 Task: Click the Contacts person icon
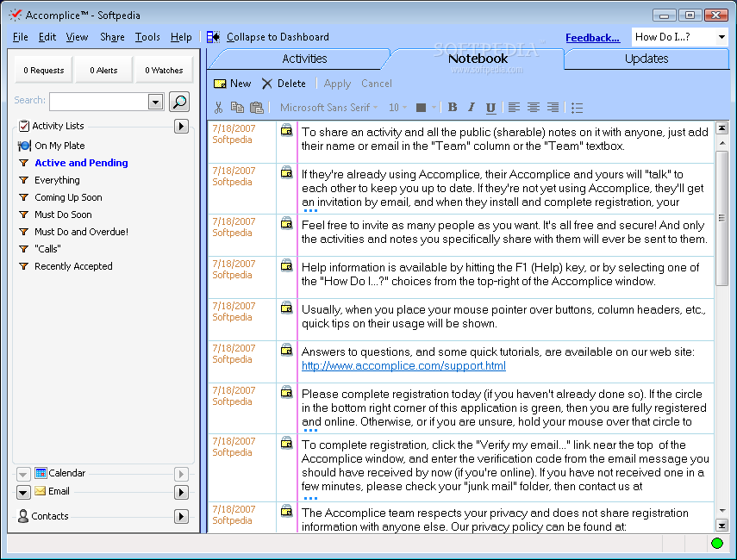tap(23, 516)
